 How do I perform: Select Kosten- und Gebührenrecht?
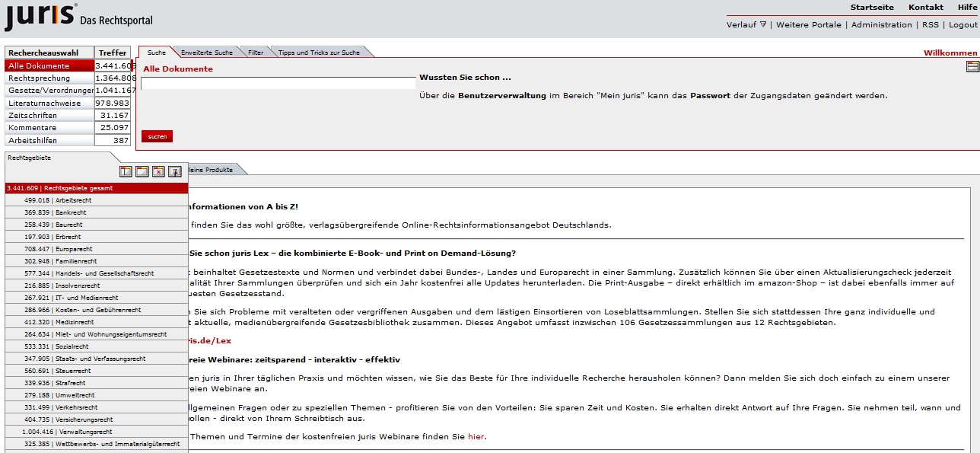(96, 310)
